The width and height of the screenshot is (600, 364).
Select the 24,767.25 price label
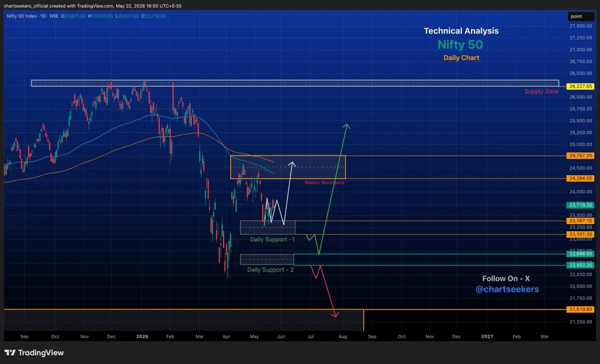[580, 155]
